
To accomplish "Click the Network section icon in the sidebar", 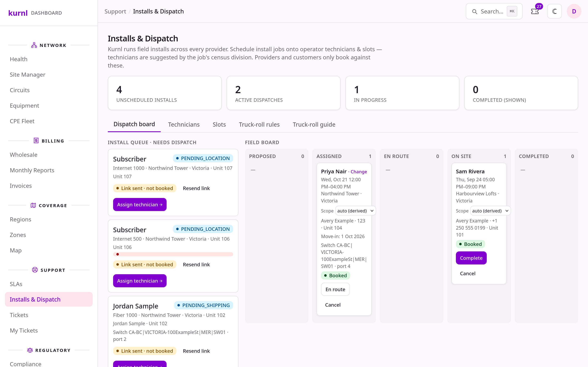I will click(34, 45).
